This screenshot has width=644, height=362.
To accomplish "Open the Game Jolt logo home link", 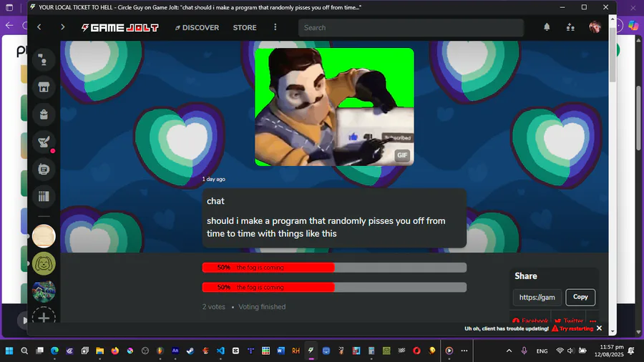I will (x=120, y=27).
